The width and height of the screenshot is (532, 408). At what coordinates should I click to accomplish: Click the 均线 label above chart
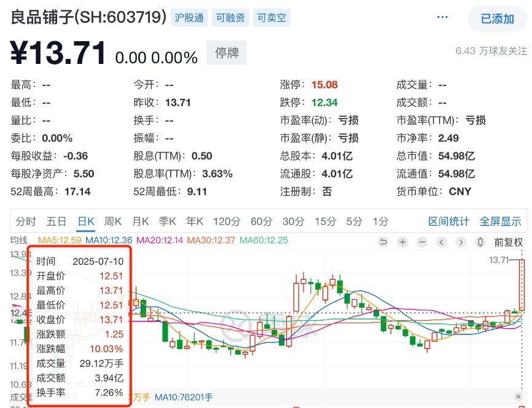click(x=18, y=240)
